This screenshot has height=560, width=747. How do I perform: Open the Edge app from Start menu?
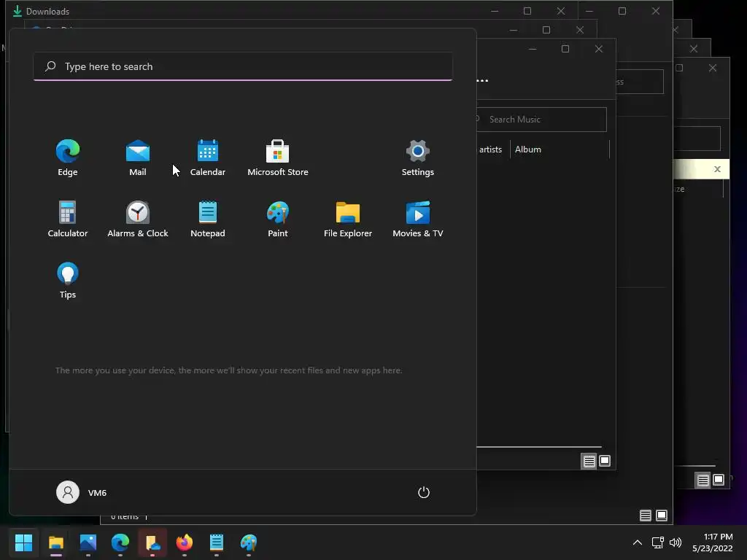(68, 158)
